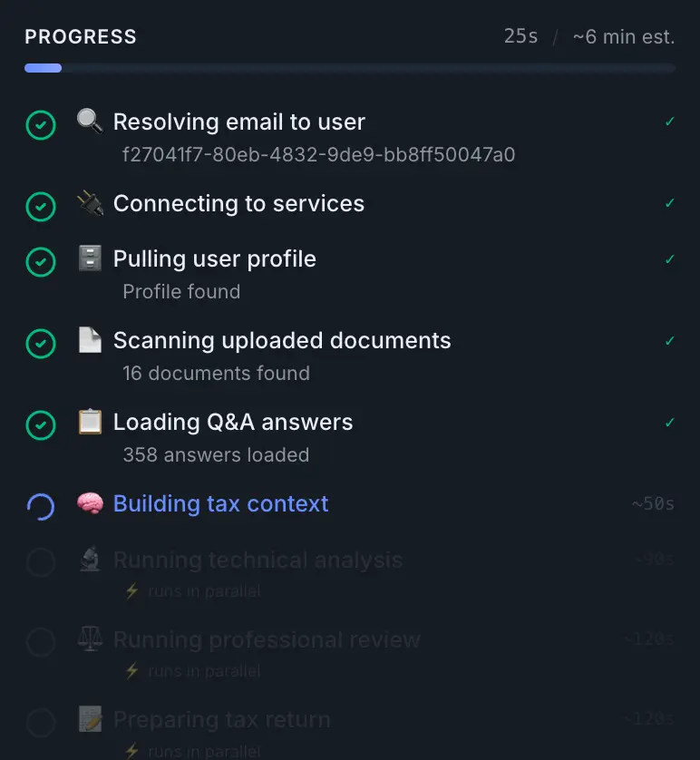Click the green check circle for Connecting to services
The image size is (700, 760).
click(x=40, y=207)
